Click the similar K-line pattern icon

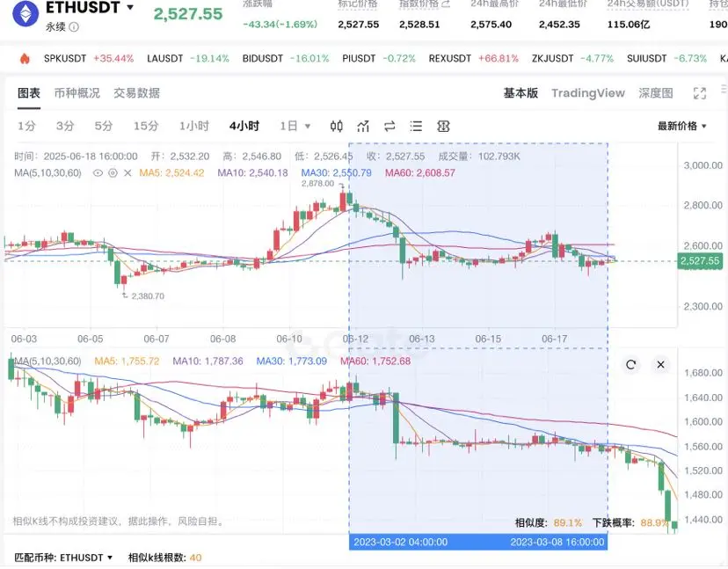(443, 126)
